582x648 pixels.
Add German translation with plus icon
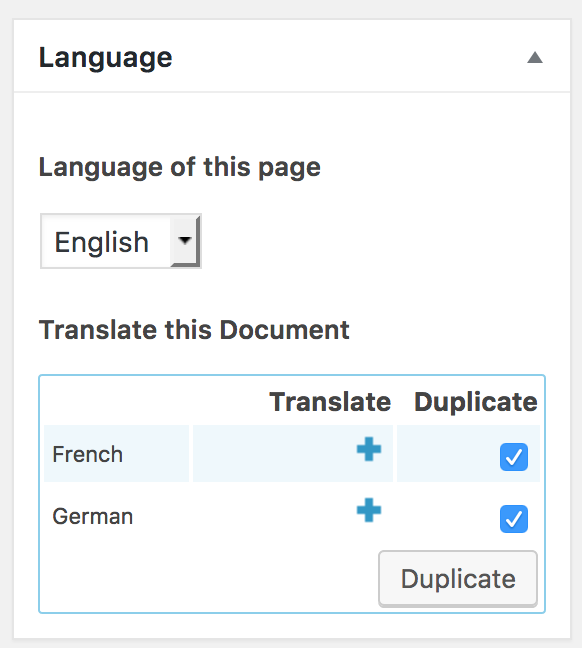click(369, 510)
